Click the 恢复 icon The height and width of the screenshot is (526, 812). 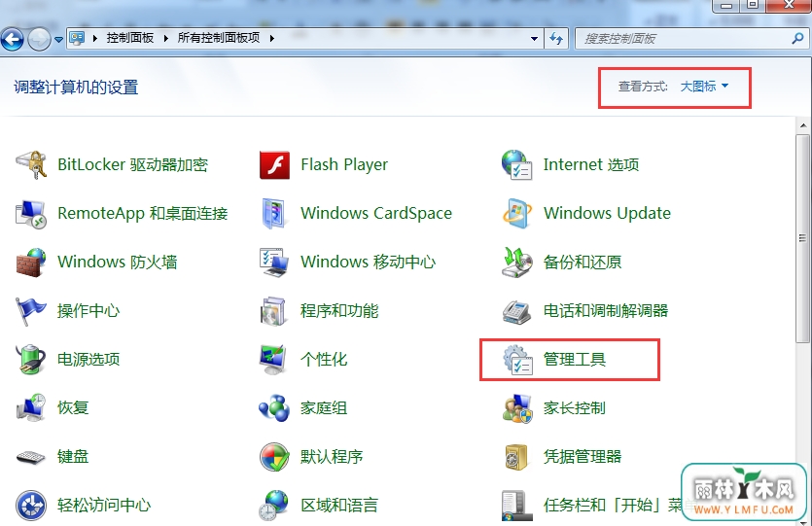[31, 407]
